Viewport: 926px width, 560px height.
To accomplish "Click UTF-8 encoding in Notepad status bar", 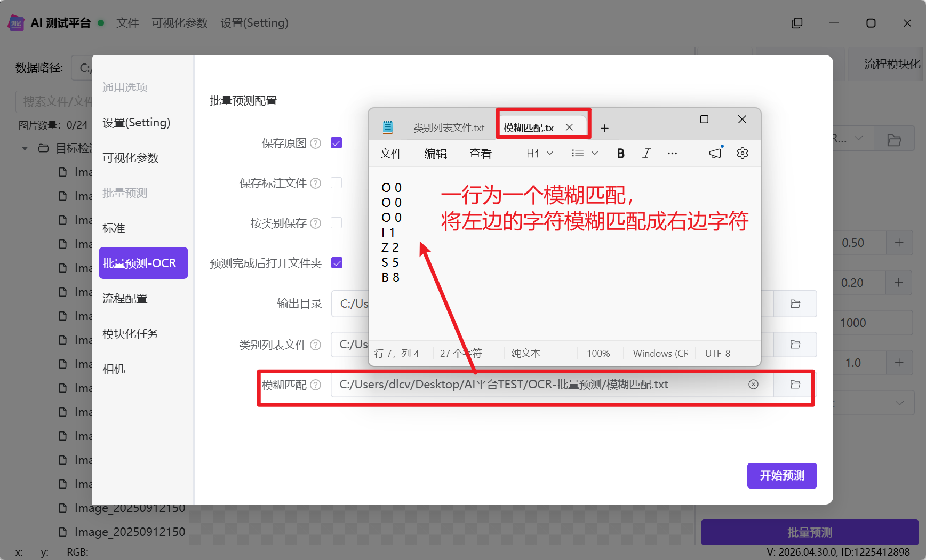I will [x=717, y=354].
